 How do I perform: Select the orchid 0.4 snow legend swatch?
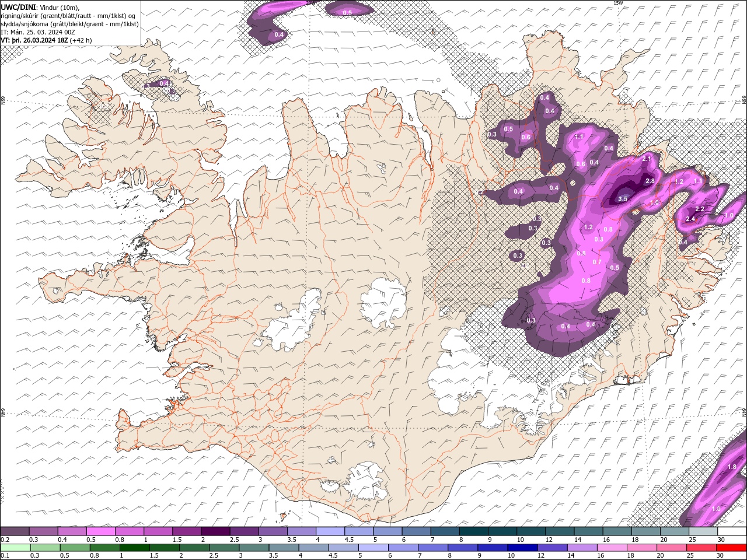tap(72, 531)
